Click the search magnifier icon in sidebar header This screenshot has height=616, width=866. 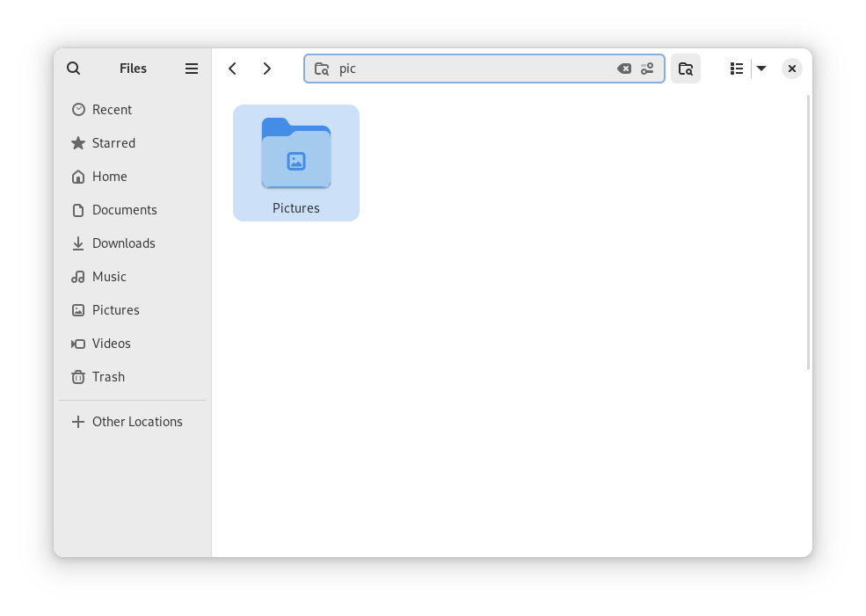tap(74, 69)
